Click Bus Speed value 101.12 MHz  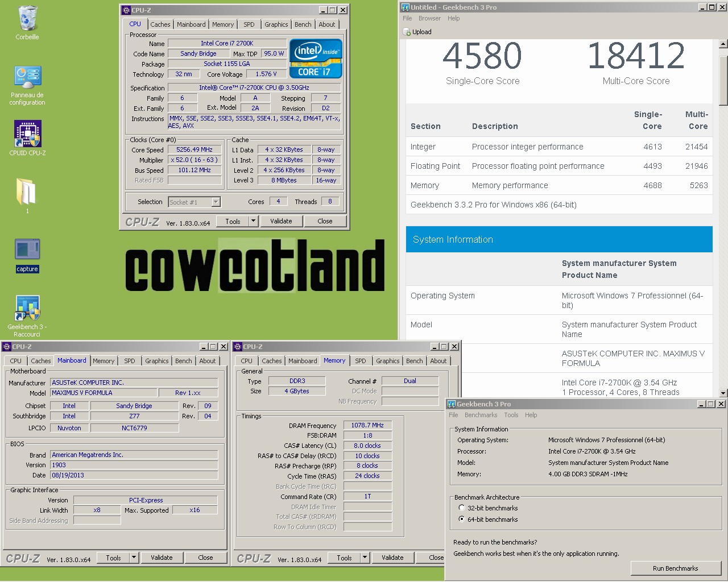[195, 170]
